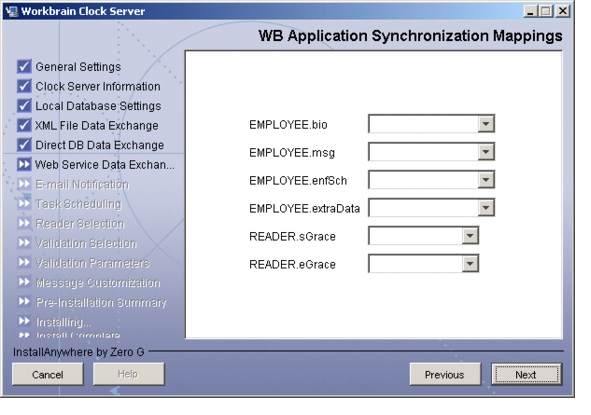Select the Clock Server Information step label
Screen dimensions: 591x415
click(x=98, y=87)
